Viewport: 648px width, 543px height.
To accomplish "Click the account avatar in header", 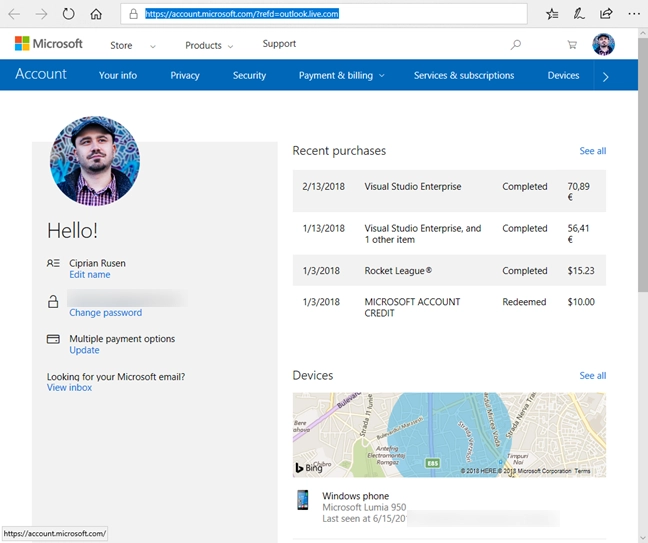I will (x=603, y=44).
